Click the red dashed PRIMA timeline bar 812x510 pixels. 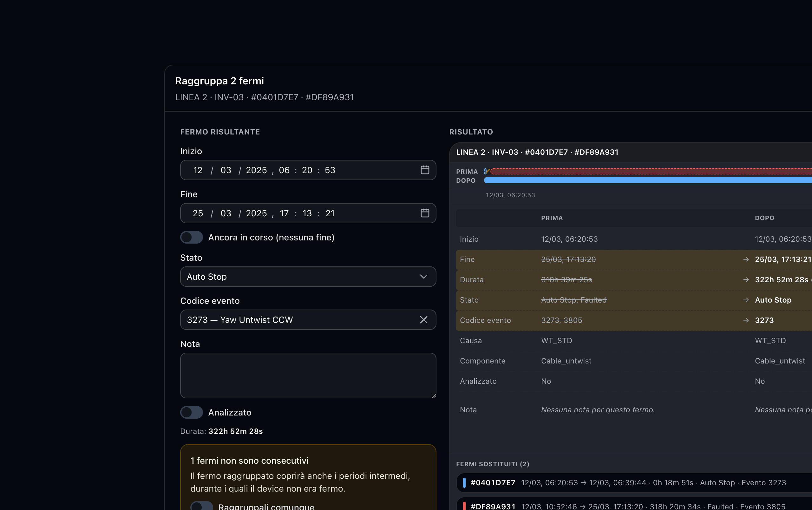click(x=651, y=171)
